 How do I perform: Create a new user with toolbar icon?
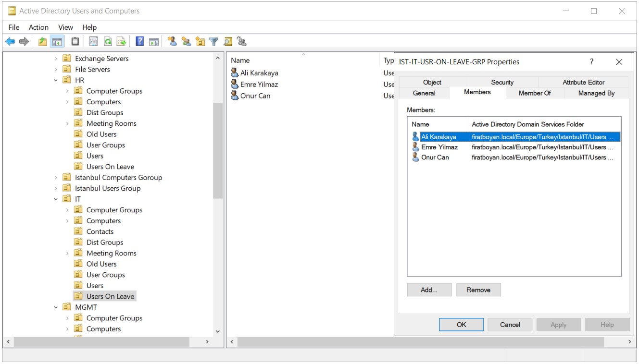click(x=172, y=42)
